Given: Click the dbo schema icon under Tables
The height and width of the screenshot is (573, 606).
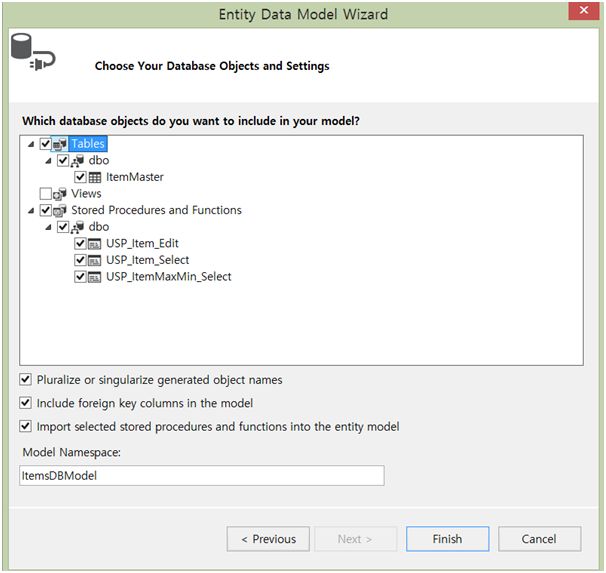Looking at the screenshot, I should [x=77, y=160].
